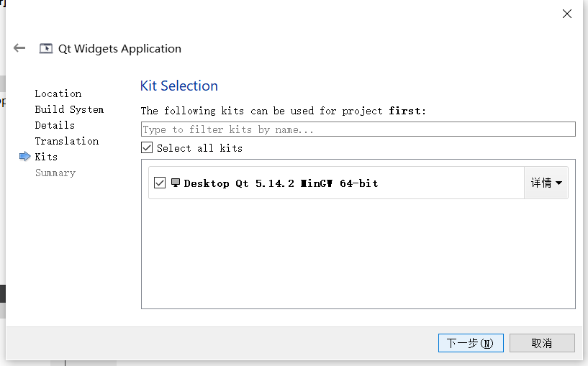The image size is (588, 366).
Task: Click the Kit Selection heading
Action: (179, 86)
